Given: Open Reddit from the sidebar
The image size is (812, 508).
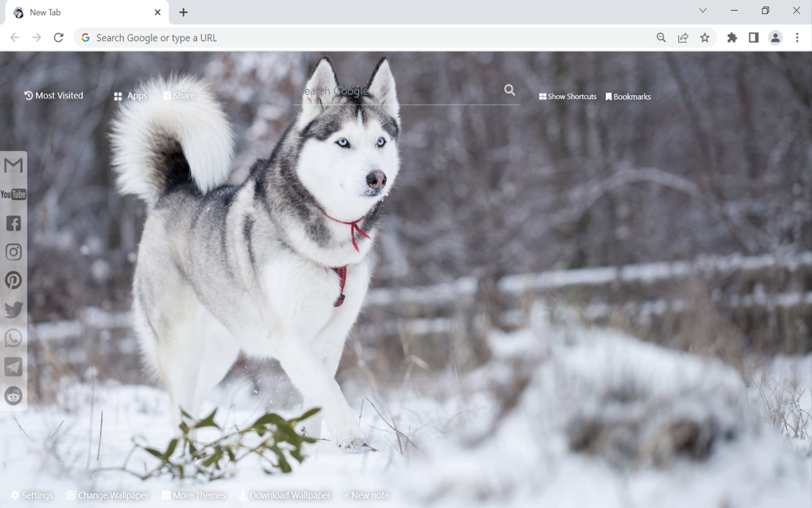Looking at the screenshot, I should tap(13, 395).
